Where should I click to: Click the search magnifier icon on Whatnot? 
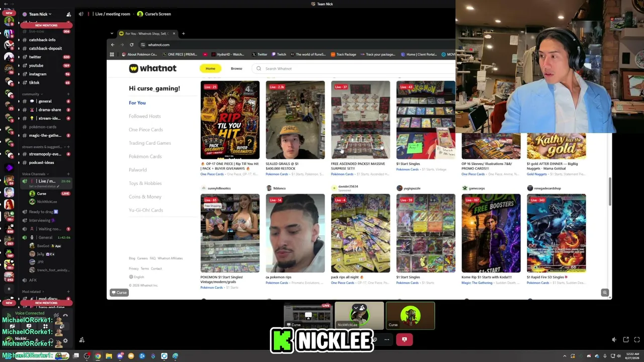click(x=259, y=68)
